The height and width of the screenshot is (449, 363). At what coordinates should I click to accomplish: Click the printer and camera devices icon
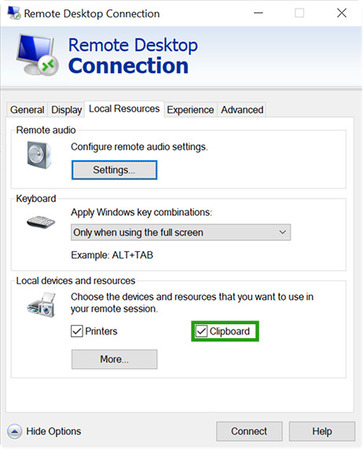pos(42,305)
